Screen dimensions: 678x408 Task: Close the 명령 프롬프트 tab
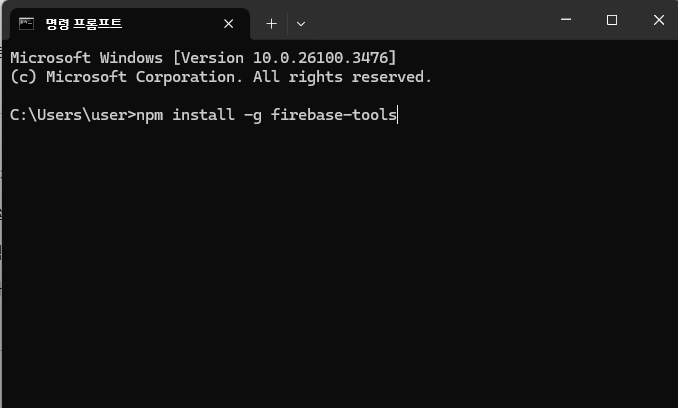pyautogui.click(x=229, y=24)
